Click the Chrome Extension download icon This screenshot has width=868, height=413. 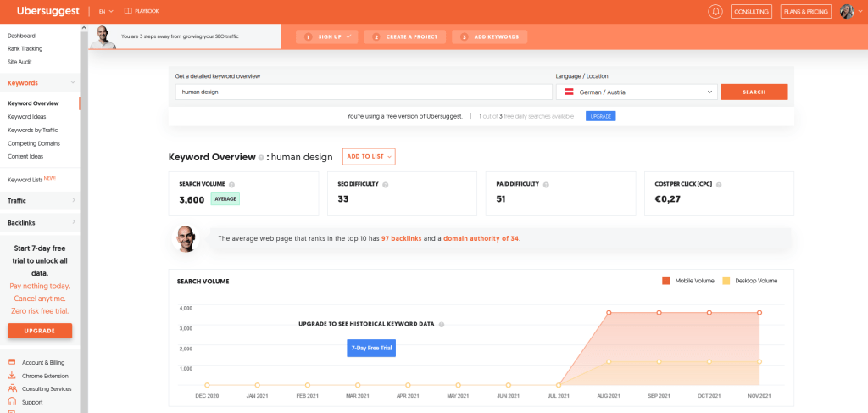pos(12,376)
